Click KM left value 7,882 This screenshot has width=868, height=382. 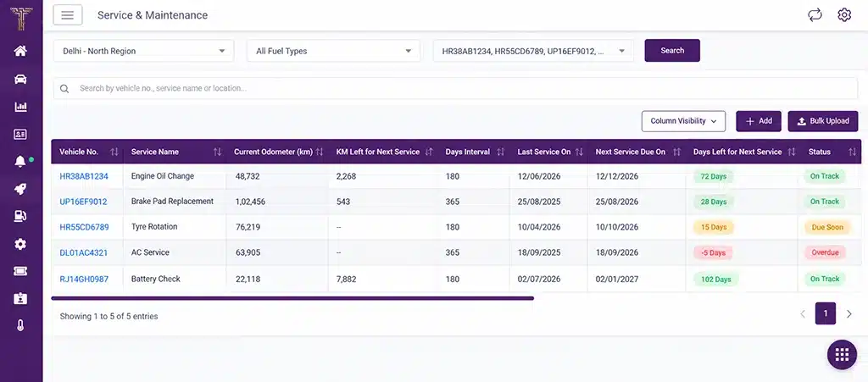point(346,280)
